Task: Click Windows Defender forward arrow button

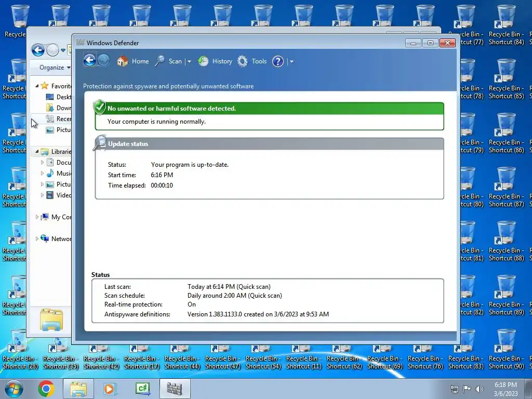Action: click(x=104, y=60)
